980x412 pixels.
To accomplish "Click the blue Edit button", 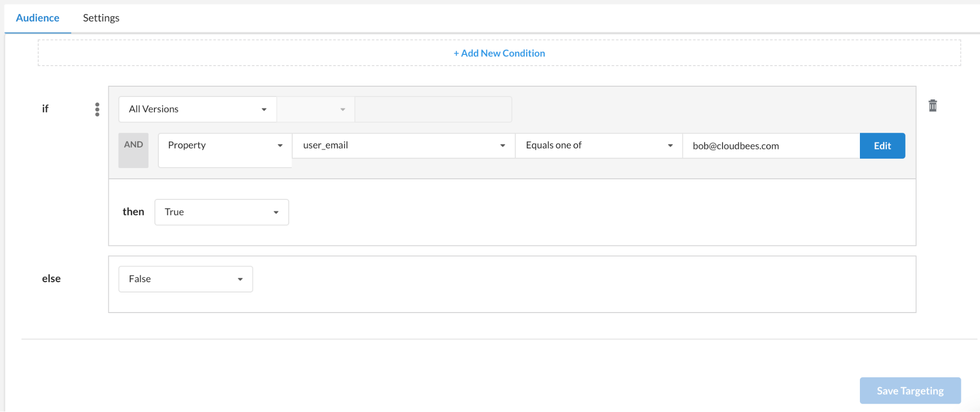I will 882,145.
